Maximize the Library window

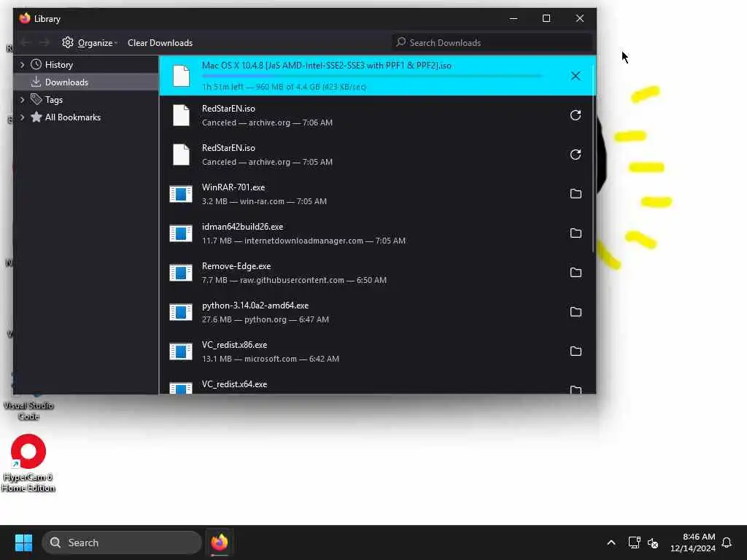pyautogui.click(x=546, y=18)
